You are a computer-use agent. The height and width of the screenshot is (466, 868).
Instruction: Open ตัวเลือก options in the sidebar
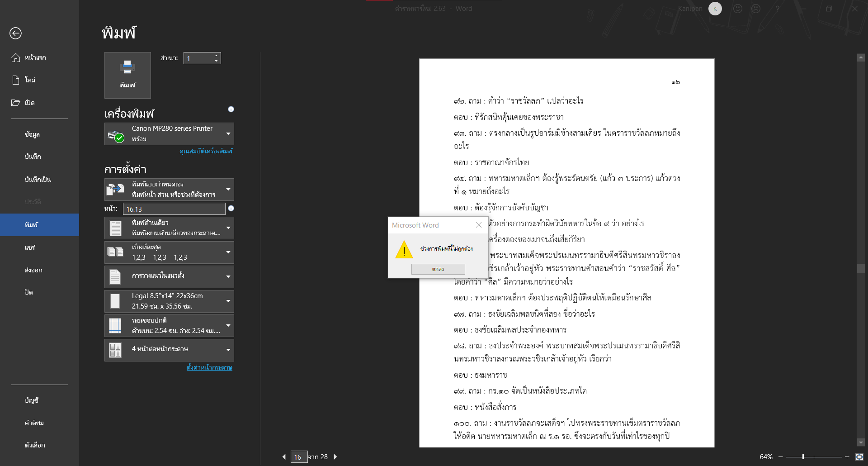coord(39,445)
